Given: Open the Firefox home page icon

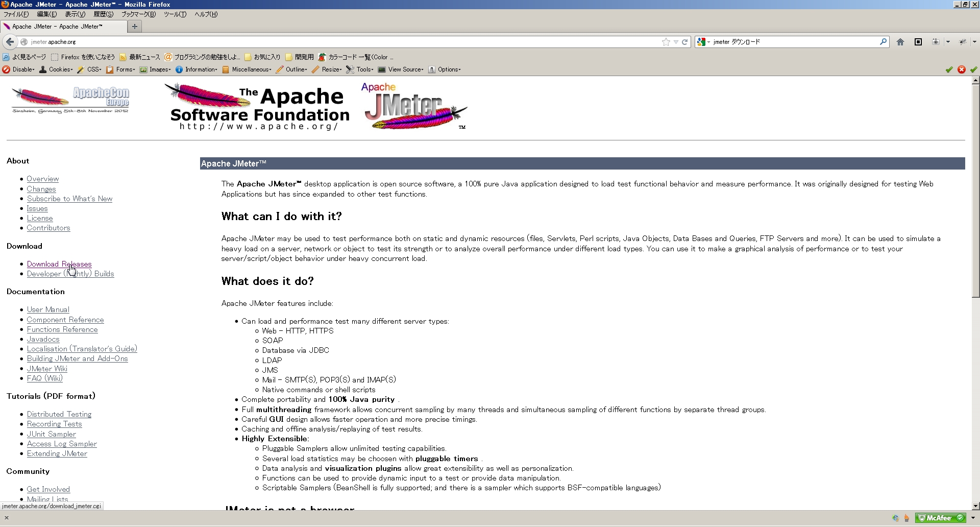Looking at the screenshot, I should [x=900, y=42].
